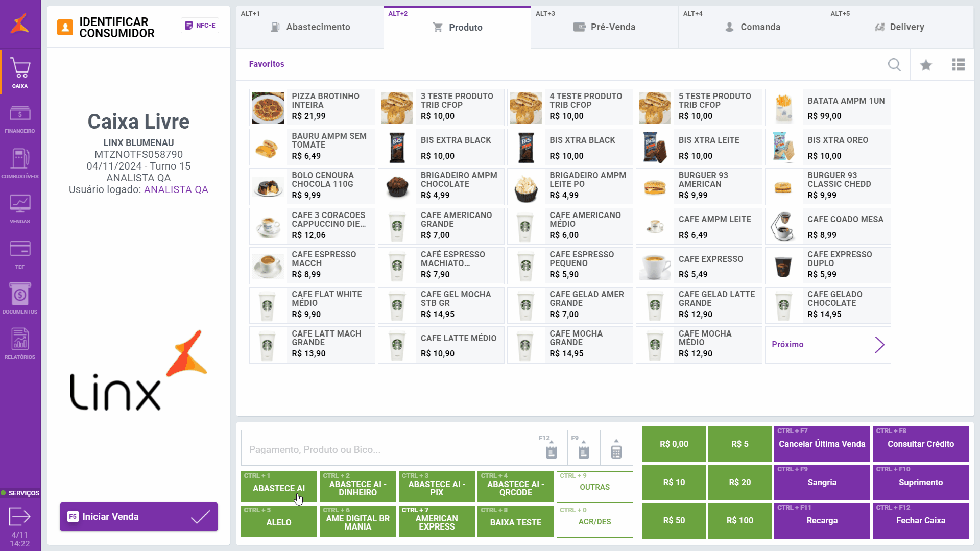Click the Suprimento button
Viewport: 980px width, 551px height.
pos(921,483)
